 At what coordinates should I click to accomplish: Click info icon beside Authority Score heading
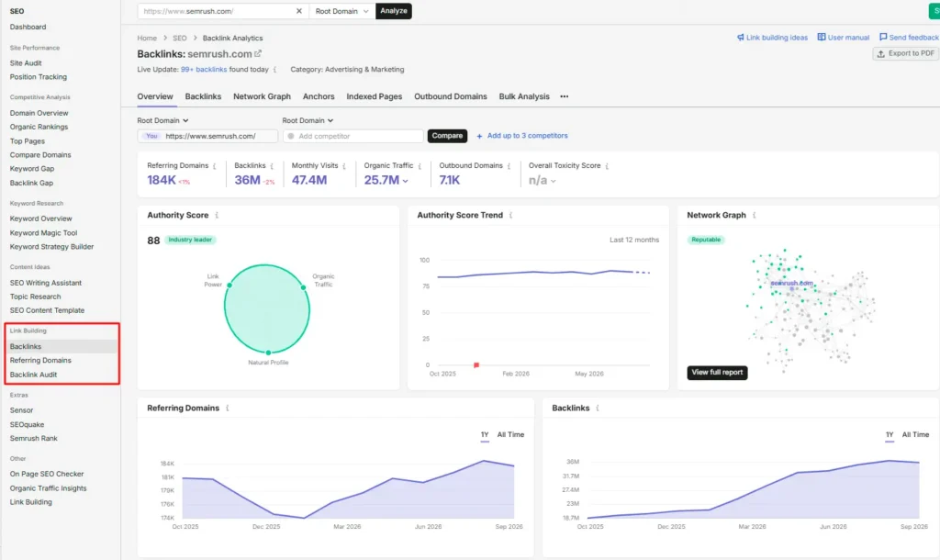pos(217,215)
